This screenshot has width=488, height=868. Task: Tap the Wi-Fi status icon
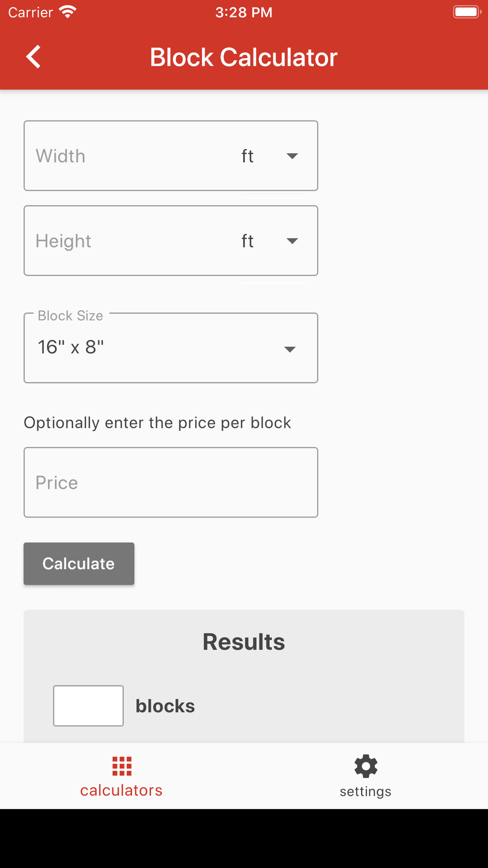click(68, 12)
